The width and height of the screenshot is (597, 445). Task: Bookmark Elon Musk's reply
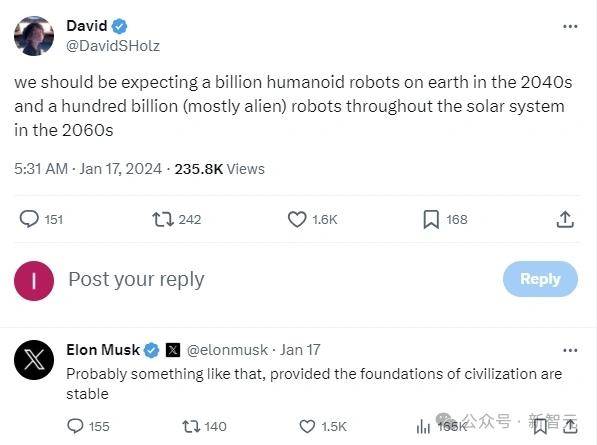[540, 427]
